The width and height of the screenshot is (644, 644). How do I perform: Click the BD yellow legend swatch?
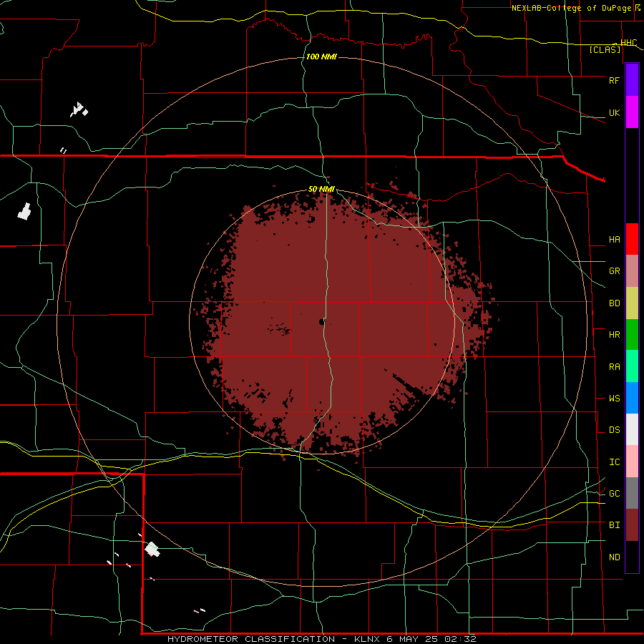[632, 303]
